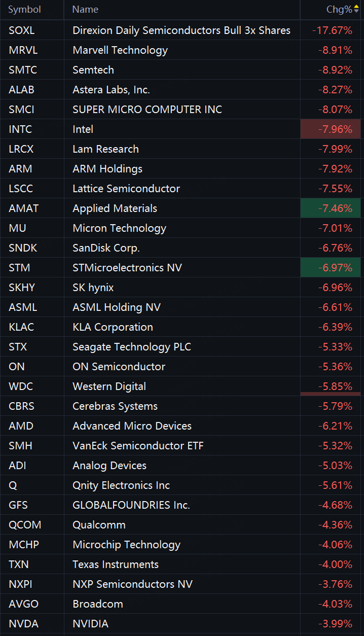Click Micron Technology name
364x636 pixels.
coord(119,228)
